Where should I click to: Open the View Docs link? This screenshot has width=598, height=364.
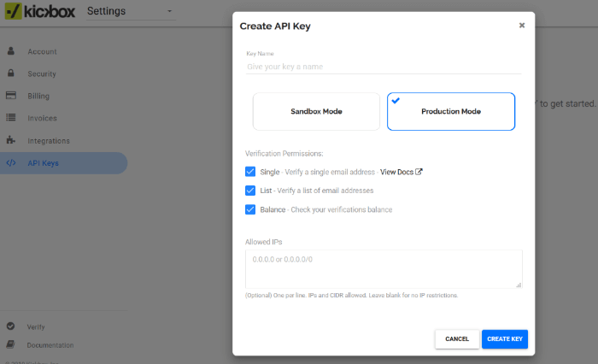click(x=402, y=172)
